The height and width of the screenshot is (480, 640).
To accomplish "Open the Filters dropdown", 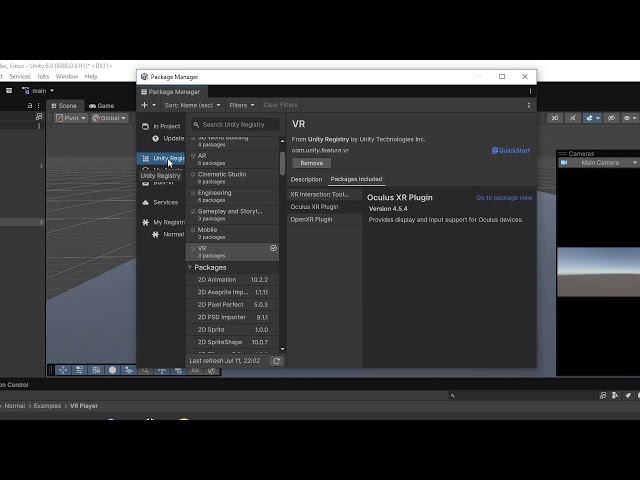I will 242,105.
